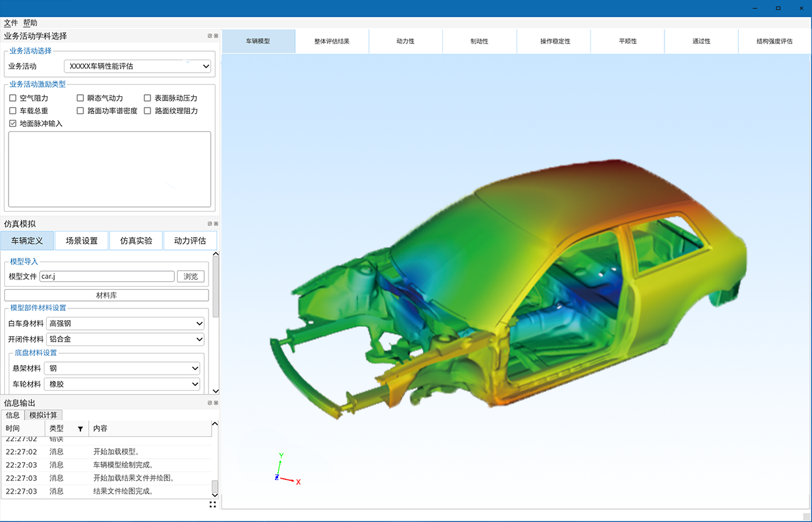Image resolution: width=812 pixels, height=522 pixels.
Task: Float the 业务活动学科选择 panel
Action: coord(210,36)
